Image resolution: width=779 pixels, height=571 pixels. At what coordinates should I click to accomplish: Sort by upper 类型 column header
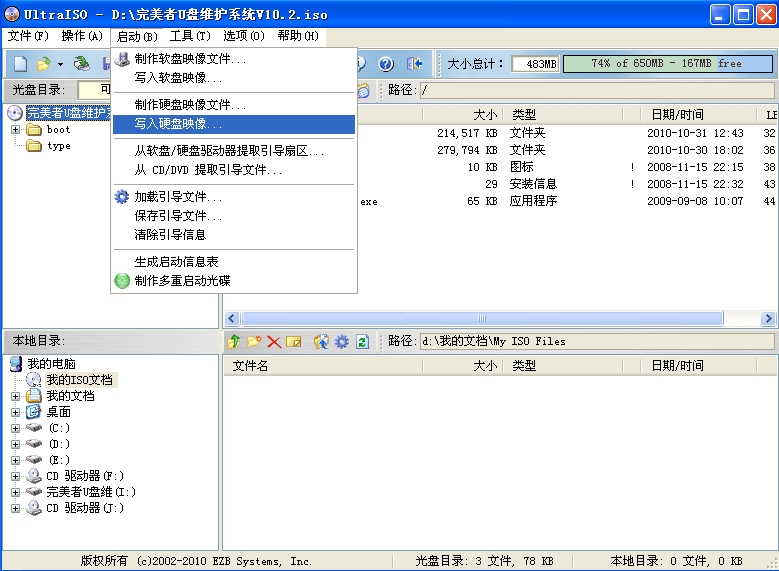563,115
